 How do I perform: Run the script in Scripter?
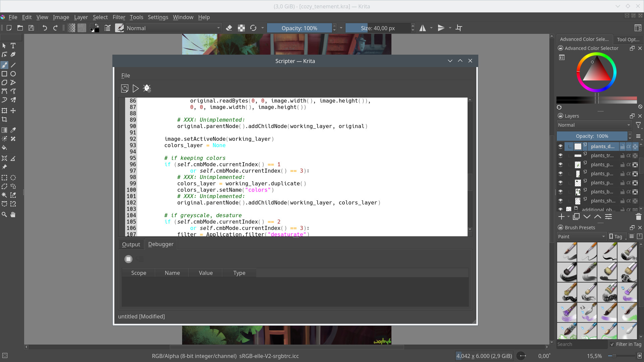pyautogui.click(x=136, y=88)
